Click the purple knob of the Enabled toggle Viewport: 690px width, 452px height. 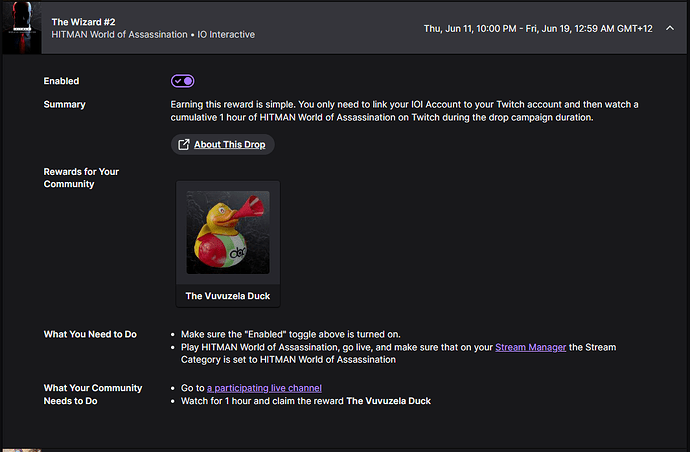(x=188, y=81)
